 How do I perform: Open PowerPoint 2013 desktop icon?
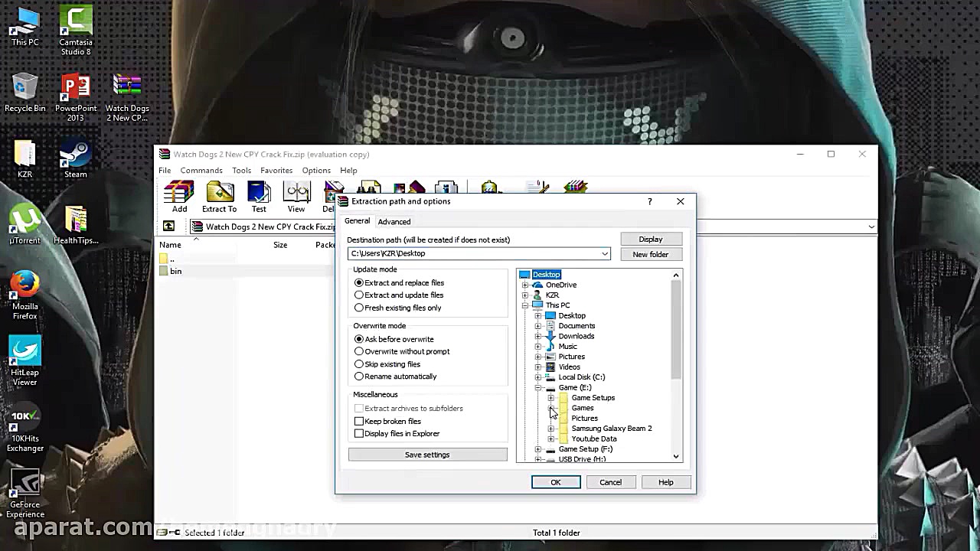(76, 97)
